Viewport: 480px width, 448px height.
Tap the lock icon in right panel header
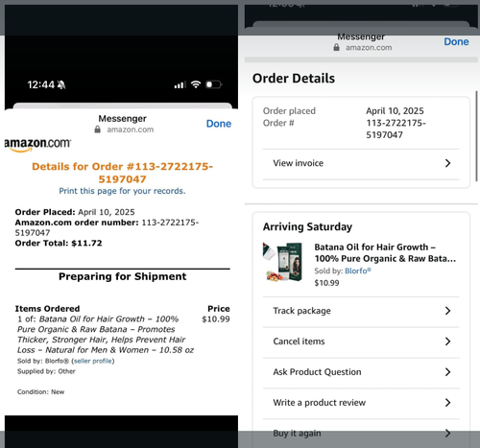(336, 47)
